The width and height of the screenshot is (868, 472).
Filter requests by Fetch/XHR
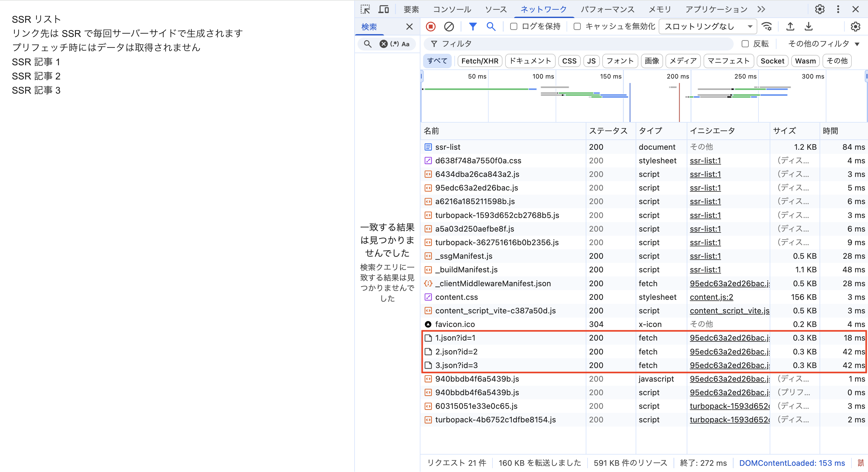pyautogui.click(x=479, y=61)
